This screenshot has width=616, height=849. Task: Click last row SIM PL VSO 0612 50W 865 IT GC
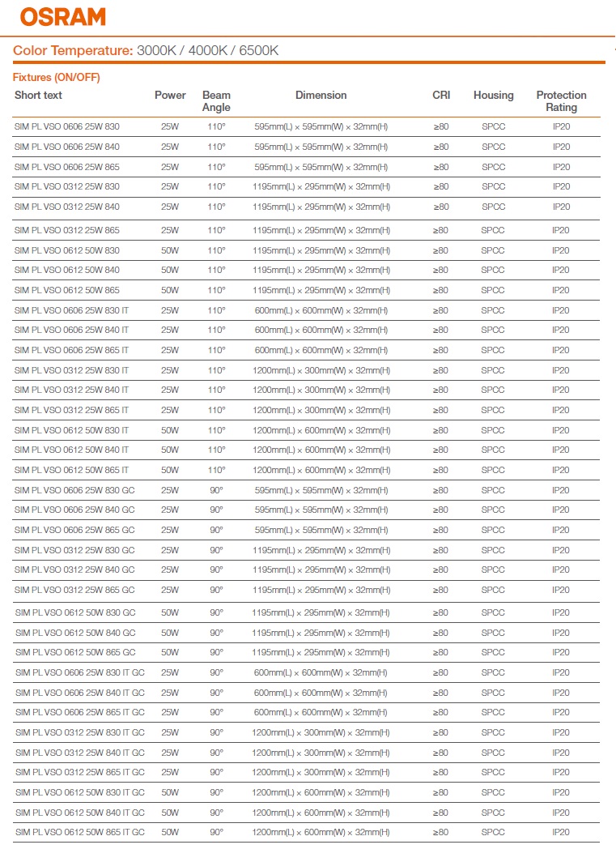79,833
